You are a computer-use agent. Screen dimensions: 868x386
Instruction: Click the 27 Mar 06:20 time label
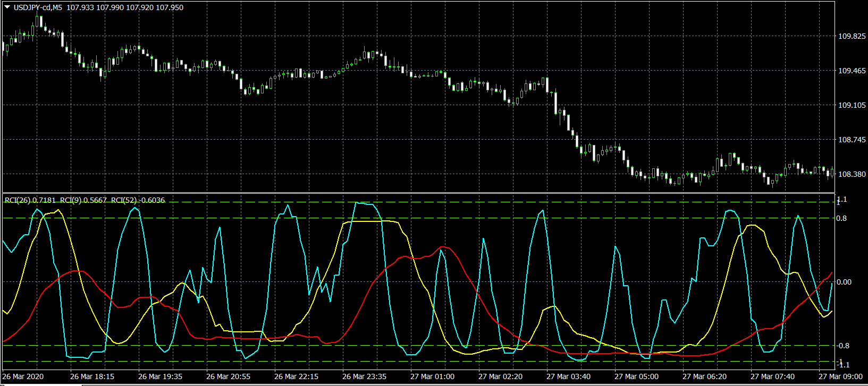(705, 376)
